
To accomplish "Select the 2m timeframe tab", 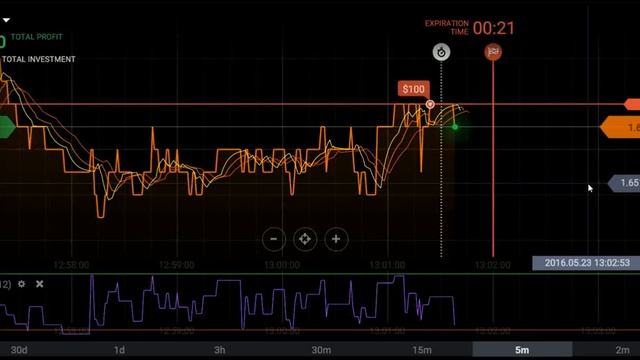I will pos(622,350).
